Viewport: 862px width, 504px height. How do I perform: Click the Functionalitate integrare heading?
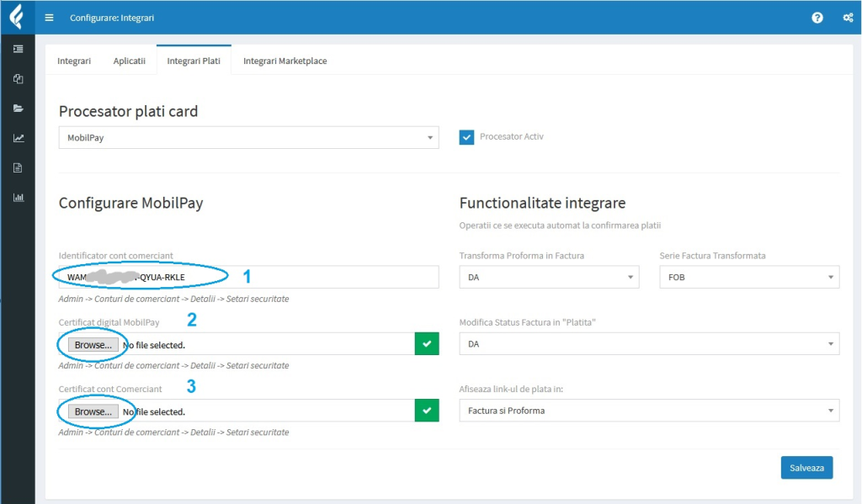(x=543, y=203)
